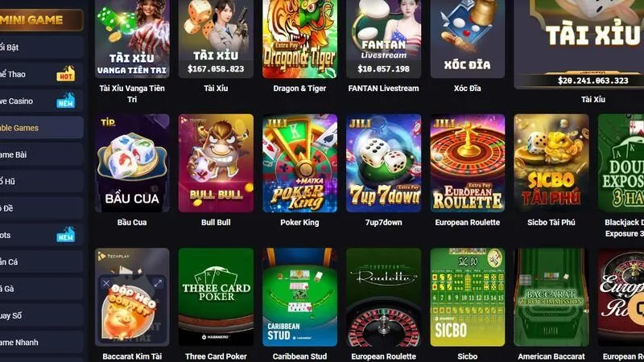Click the Mini Game sidebar header button
Viewport: 644px width, 362px height.
tap(41, 19)
